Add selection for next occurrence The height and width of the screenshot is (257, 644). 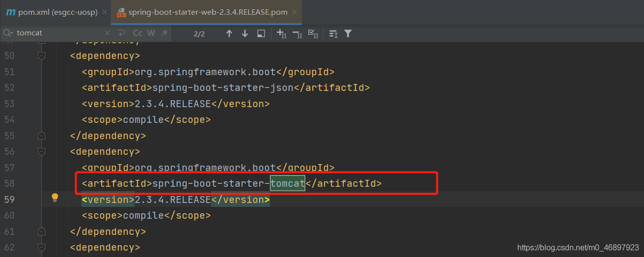(281, 33)
